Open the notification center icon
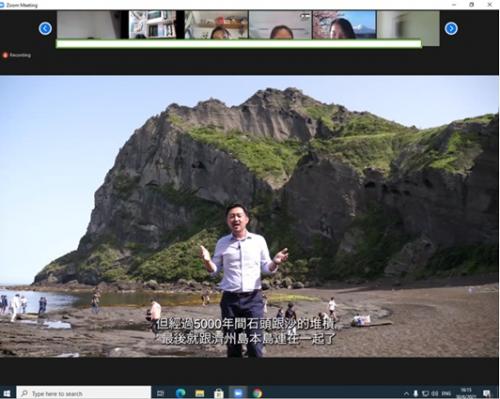This screenshot has height=399, width=500. tap(487, 393)
